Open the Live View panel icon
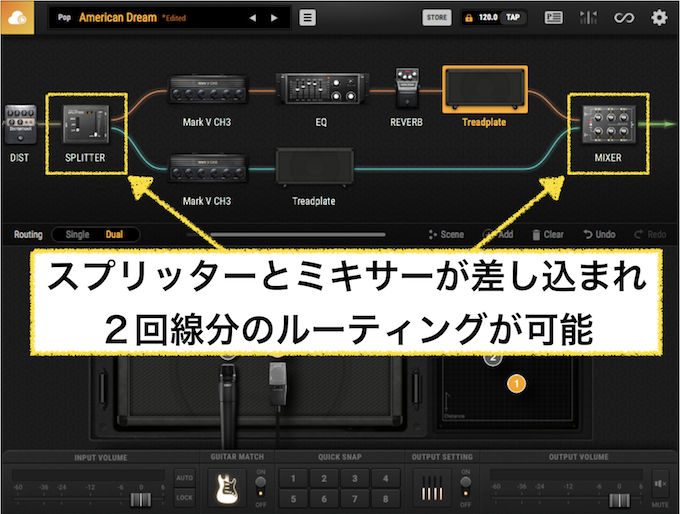680x514 pixels. (x=553, y=18)
